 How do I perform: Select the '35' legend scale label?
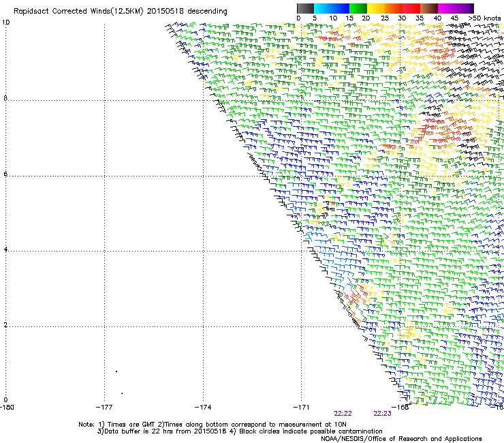(x=420, y=18)
